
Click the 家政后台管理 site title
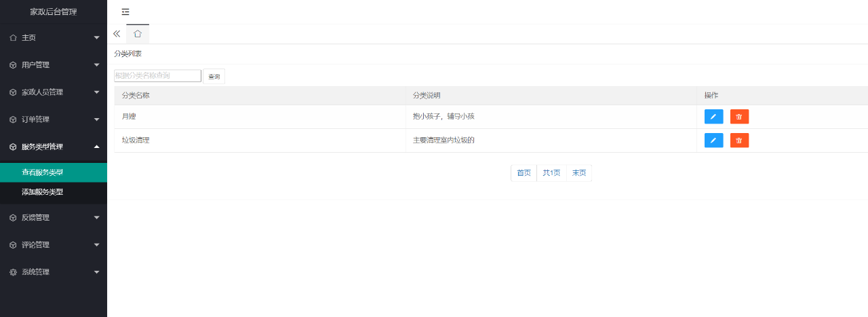tap(54, 12)
